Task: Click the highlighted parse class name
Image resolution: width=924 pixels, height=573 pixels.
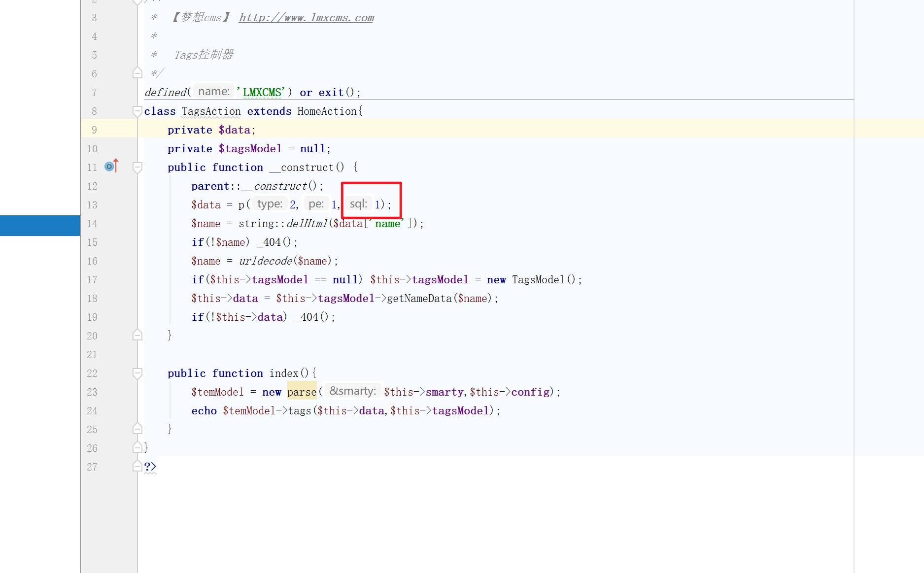Action: click(302, 392)
